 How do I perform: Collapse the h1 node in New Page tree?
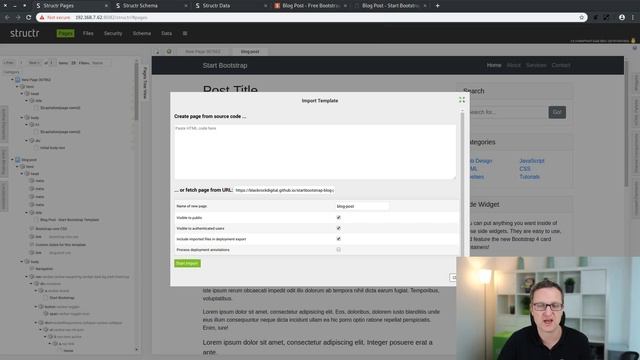pos(27,124)
